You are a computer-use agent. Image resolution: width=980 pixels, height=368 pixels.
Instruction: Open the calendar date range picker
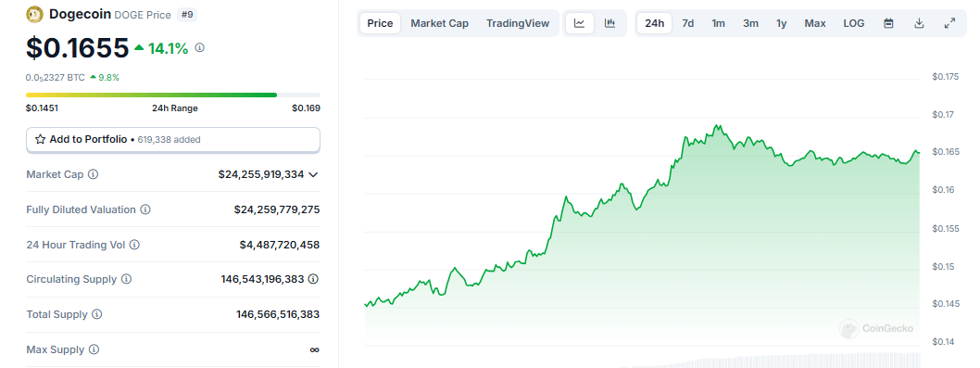pos(888,23)
